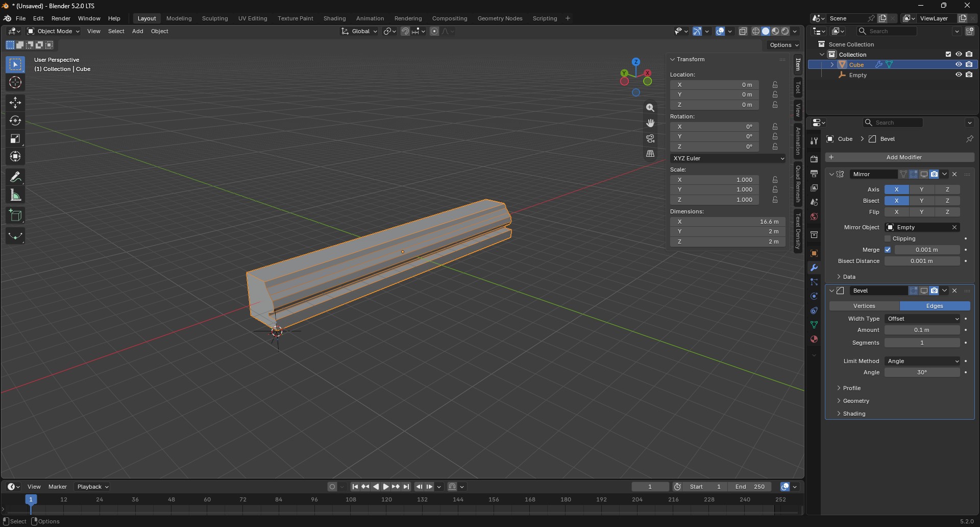Open the World properties tab icon

click(814, 217)
